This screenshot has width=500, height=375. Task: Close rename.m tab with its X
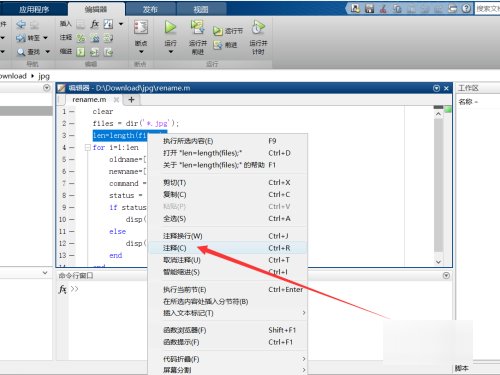[116, 99]
